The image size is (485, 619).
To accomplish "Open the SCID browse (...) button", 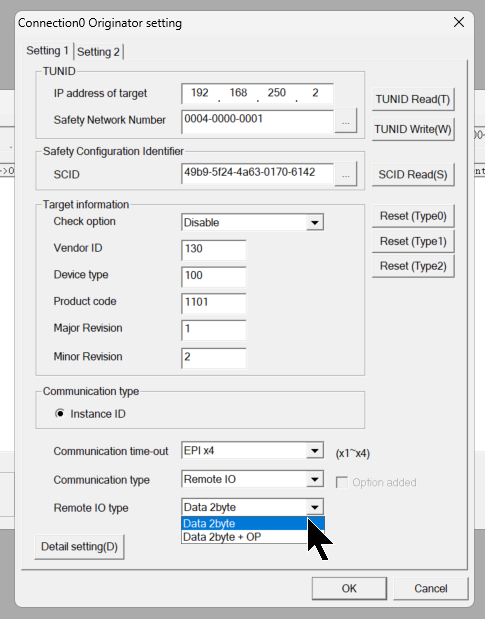I will click(x=346, y=174).
